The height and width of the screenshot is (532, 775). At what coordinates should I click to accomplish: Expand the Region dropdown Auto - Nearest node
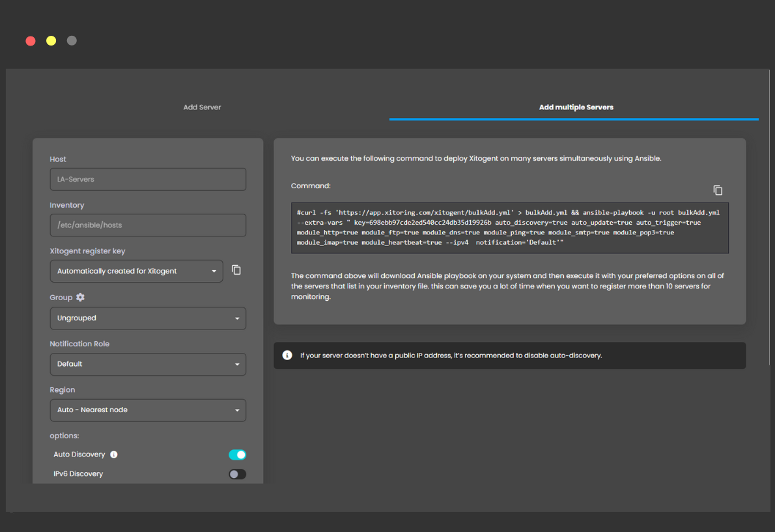pyautogui.click(x=148, y=410)
